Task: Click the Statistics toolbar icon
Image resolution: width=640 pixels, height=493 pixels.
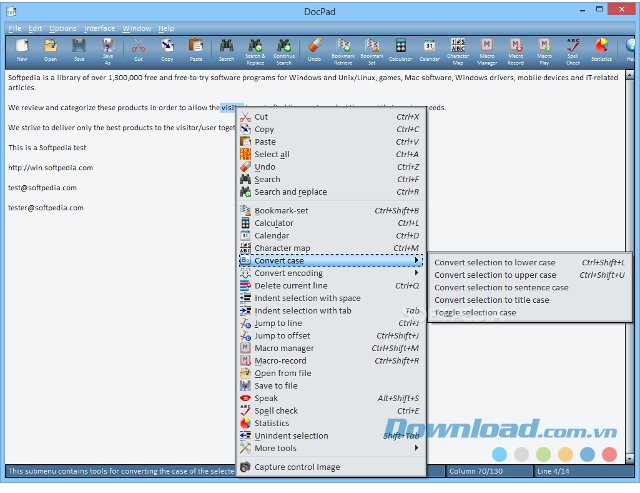Action: [602, 49]
